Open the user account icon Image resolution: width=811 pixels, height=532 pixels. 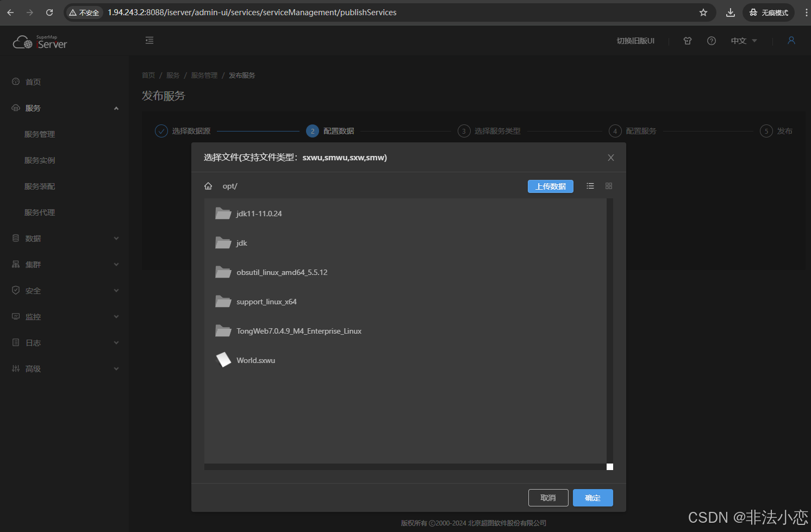pos(791,41)
